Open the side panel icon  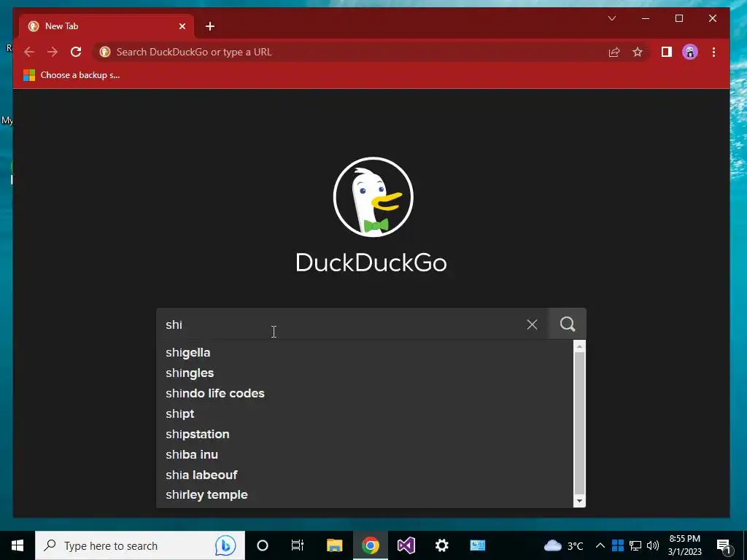click(667, 52)
